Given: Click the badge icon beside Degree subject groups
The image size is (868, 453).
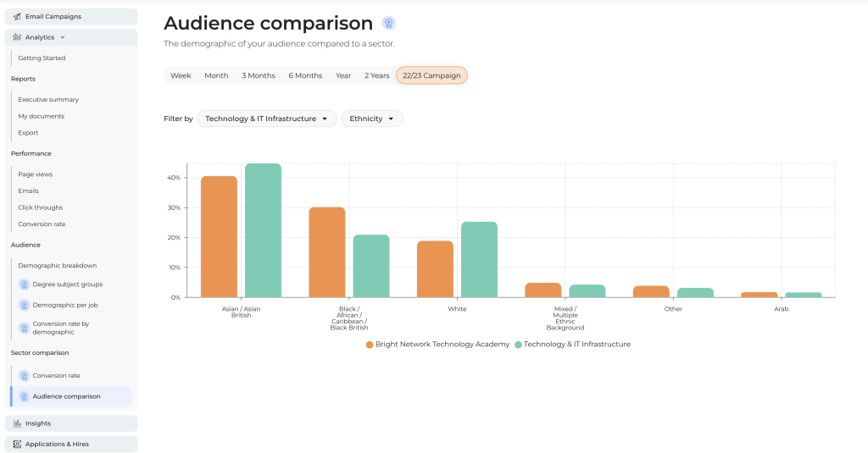Looking at the screenshot, I should [25, 285].
